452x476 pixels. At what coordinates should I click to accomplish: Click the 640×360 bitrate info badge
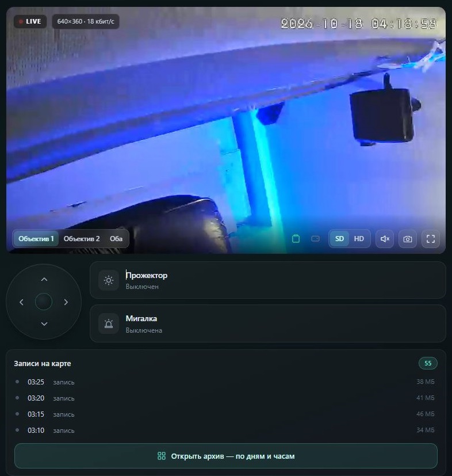86,21
